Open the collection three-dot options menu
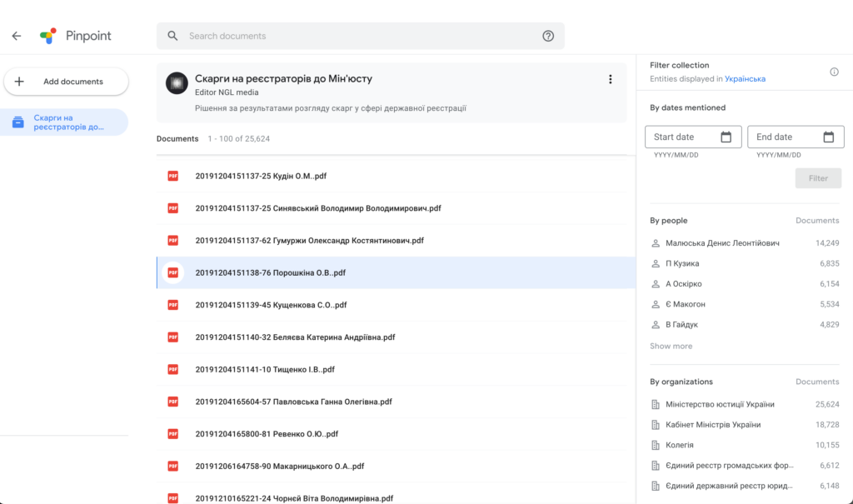Image resolution: width=853 pixels, height=504 pixels. tap(610, 79)
